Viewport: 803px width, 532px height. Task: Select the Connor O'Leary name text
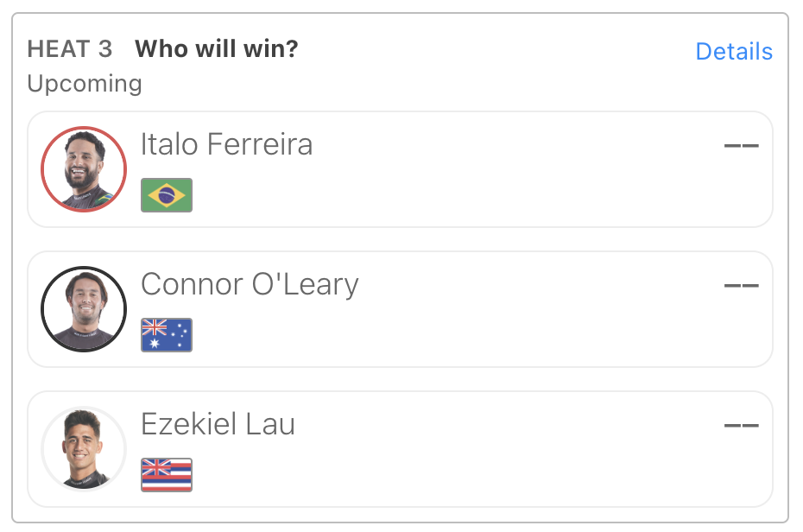pos(250,284)
